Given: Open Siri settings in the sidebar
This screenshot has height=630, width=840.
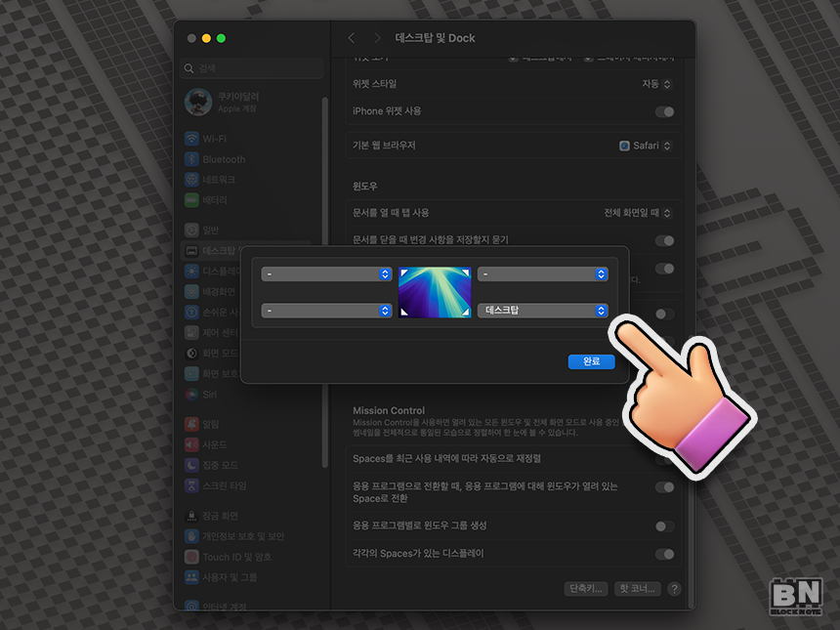Looking at the screenshot, I should click(201, 395).
